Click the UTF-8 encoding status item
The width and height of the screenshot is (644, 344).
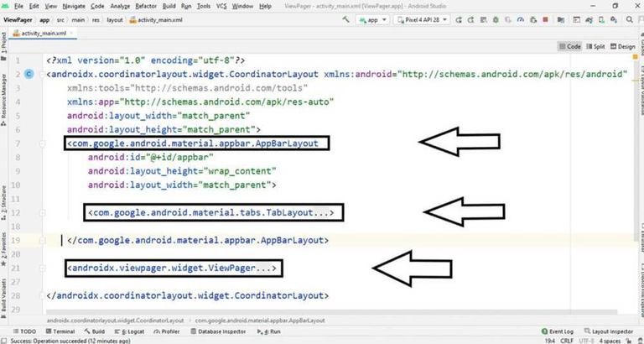click(x=587, y=341)
